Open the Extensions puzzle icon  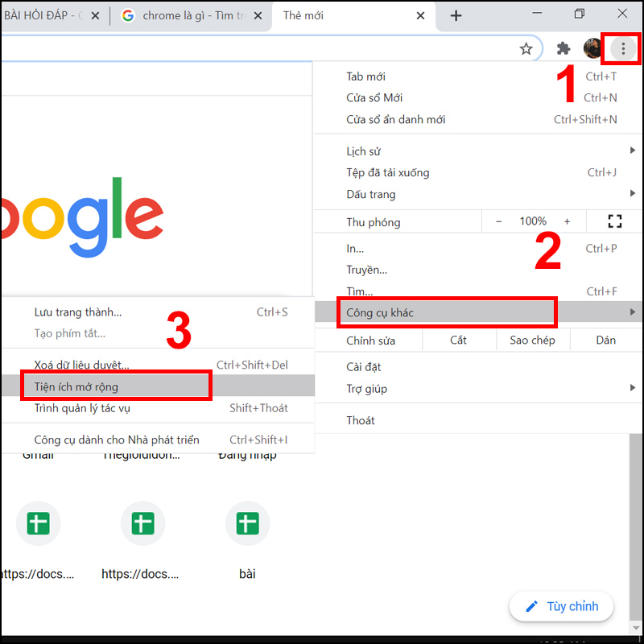click(x=563, y=48)
